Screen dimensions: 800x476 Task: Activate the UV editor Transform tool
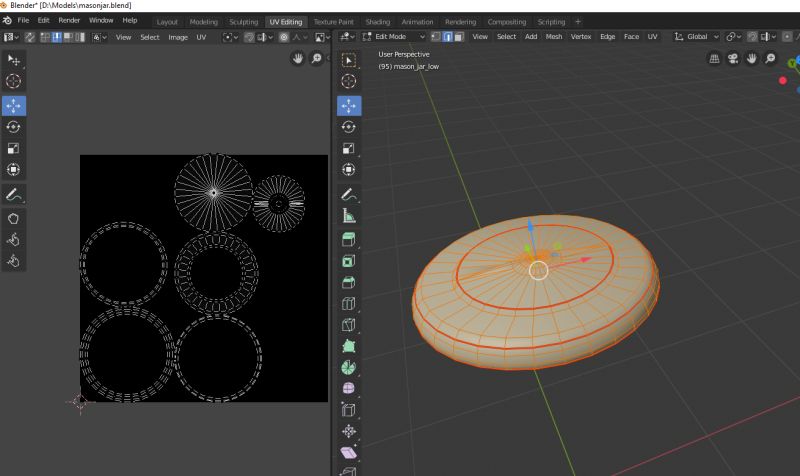(x=13, y=169)
